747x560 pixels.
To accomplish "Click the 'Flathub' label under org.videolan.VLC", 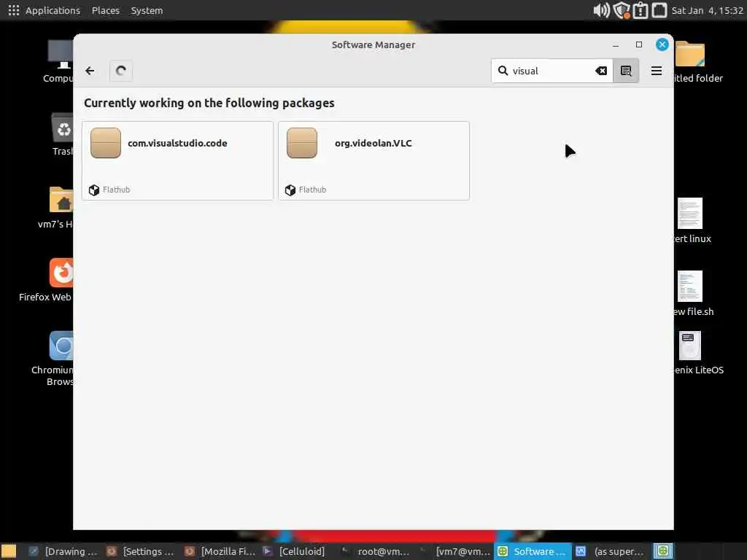I will coord(312,190).
